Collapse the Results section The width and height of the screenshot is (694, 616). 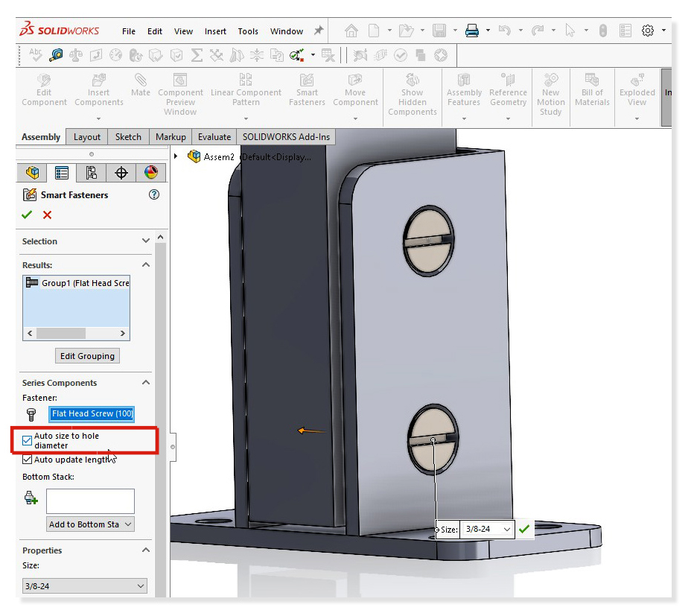click(x=146, y=264)
